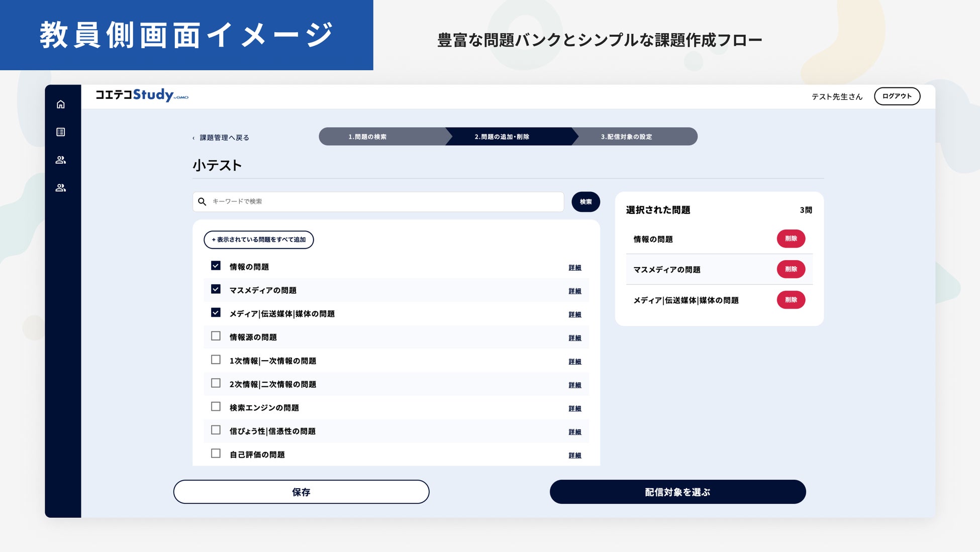980x552 pixels.
Task: Open the list/assignments icon in the sidebar
Action: (x=61, y=132)
